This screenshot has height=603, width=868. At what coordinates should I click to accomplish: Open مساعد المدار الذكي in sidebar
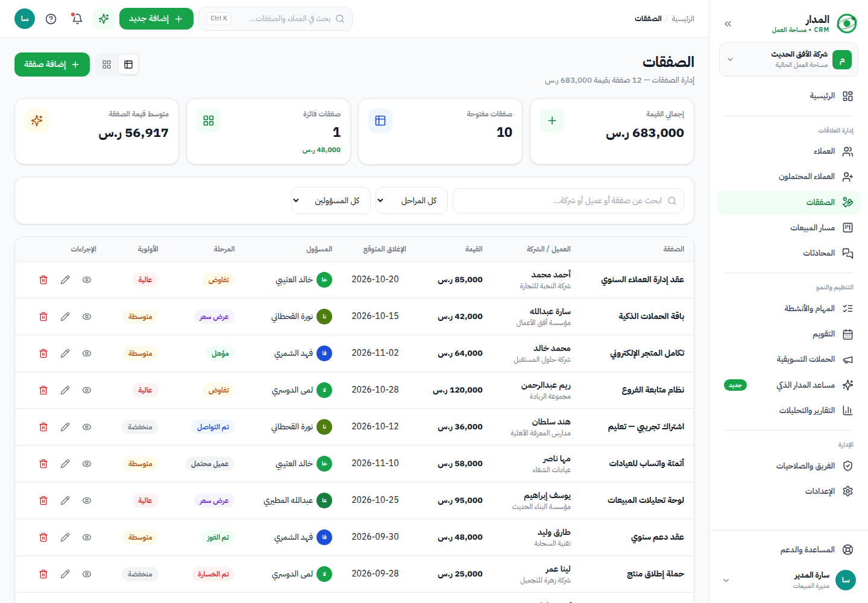tap(788, 385)
